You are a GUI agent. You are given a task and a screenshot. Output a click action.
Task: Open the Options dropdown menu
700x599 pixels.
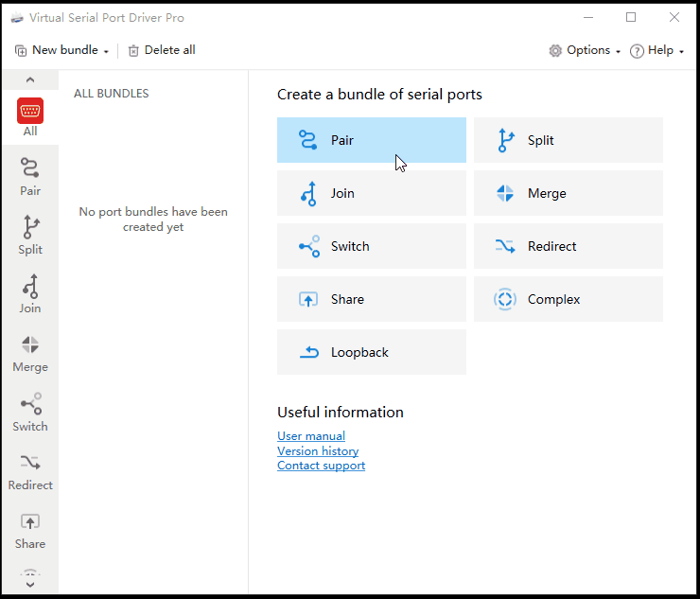tap(585, 50)
